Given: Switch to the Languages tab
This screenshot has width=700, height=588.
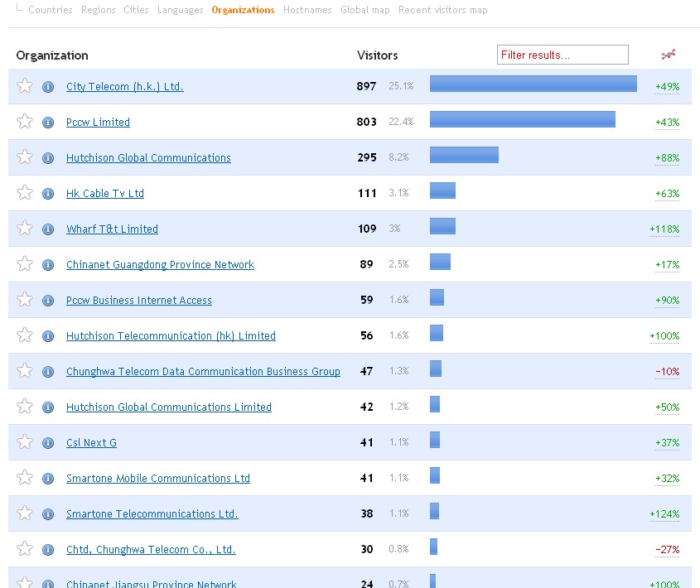Looking at the screenshot, I should point(180,10).
